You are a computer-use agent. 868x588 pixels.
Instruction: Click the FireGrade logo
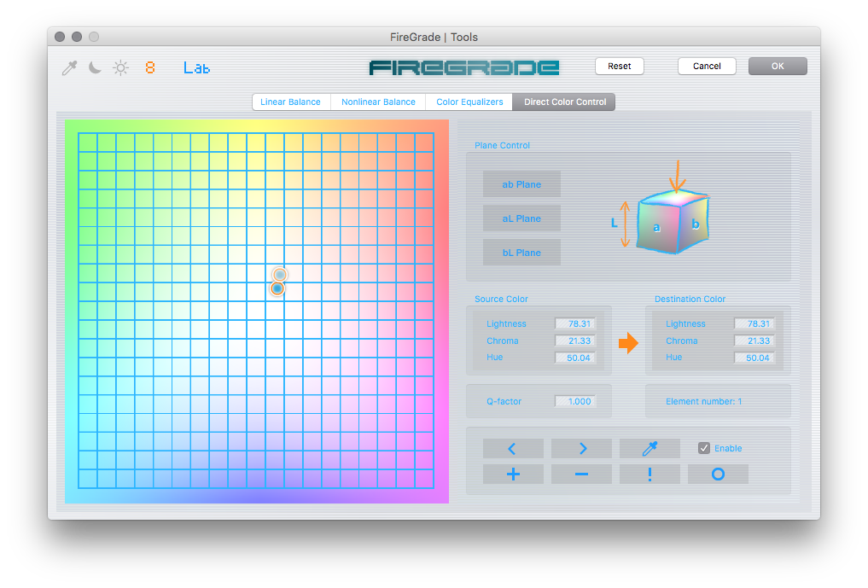(x=464, y=67)
